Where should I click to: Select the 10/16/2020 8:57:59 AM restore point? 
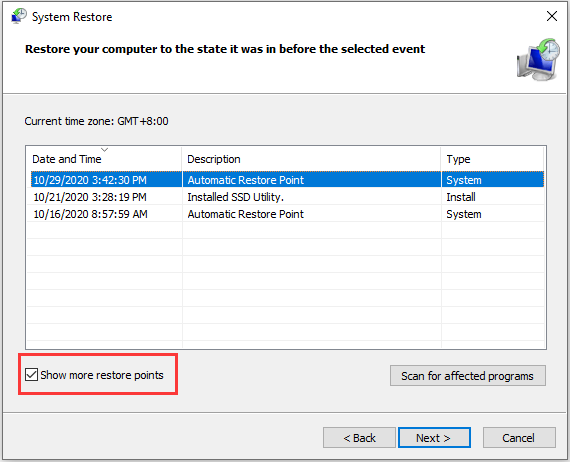[x=287, y=214]
